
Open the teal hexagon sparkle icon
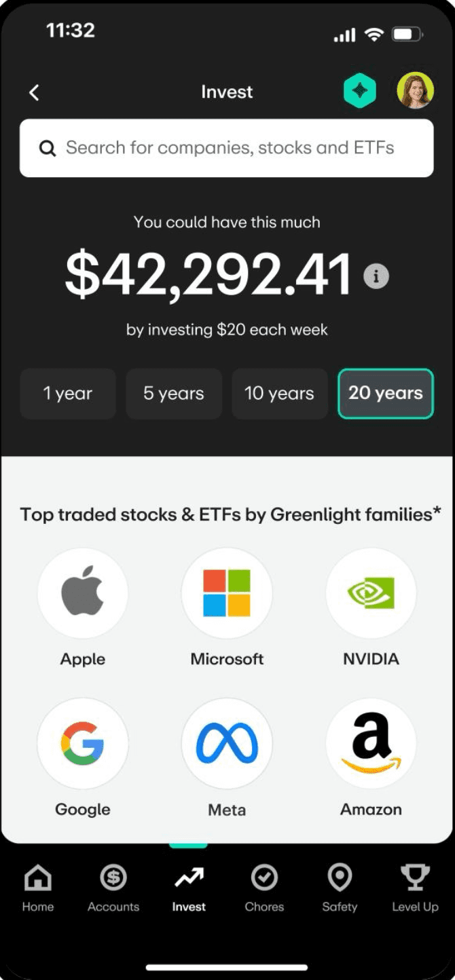(359, 92)
